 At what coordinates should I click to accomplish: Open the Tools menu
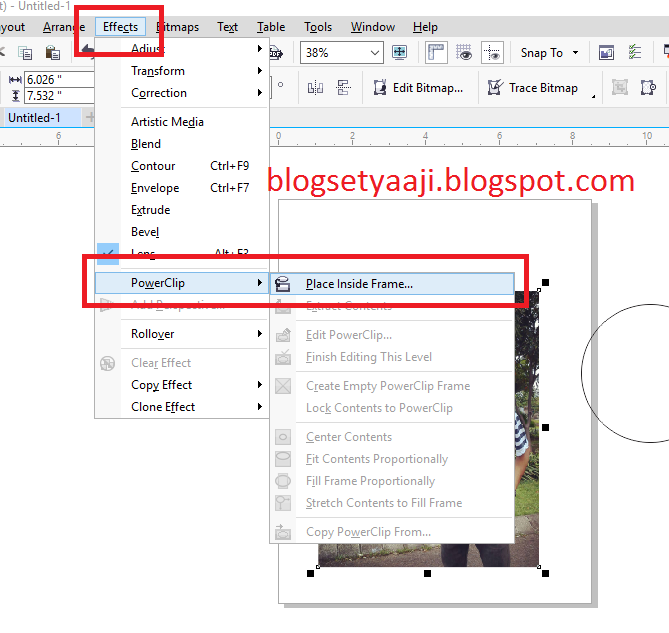(x=318, y=27)
